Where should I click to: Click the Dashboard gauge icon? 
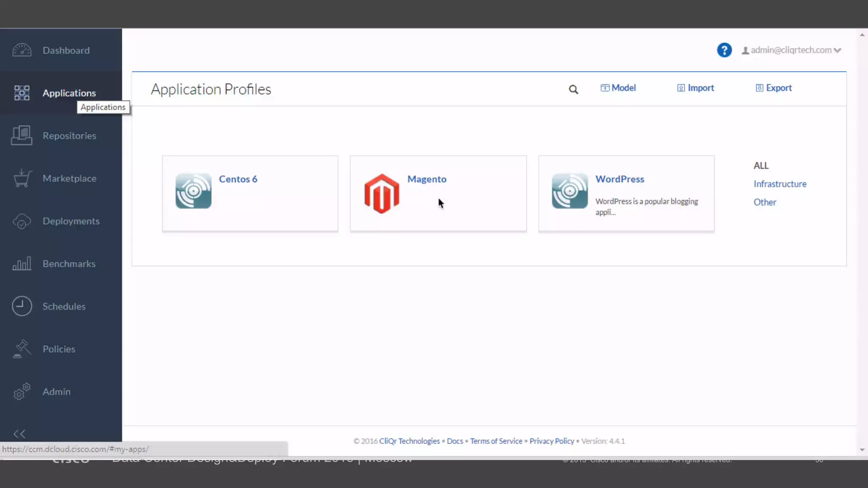(22, 50)
